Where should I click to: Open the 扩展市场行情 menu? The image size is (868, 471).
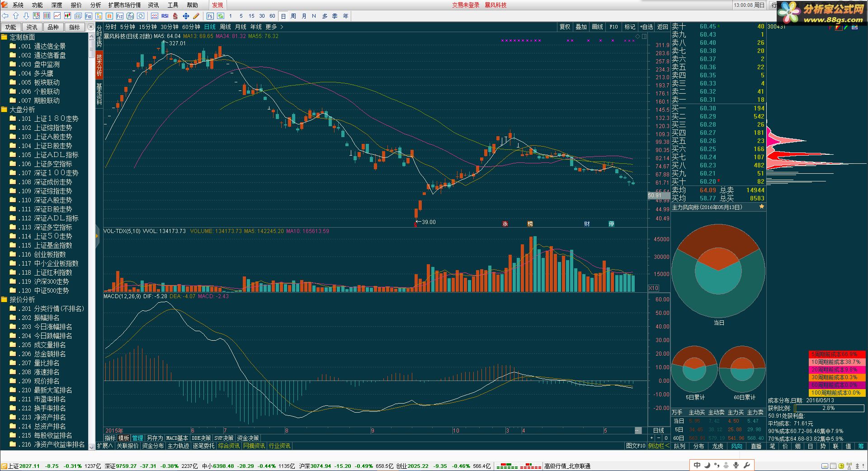tap(124, 5)
